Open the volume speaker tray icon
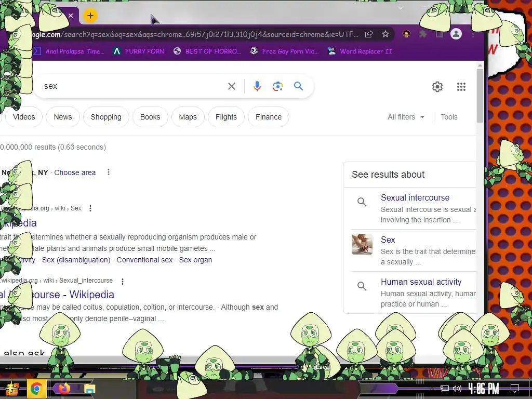532x399 pixels. click(x=457, y=389)
